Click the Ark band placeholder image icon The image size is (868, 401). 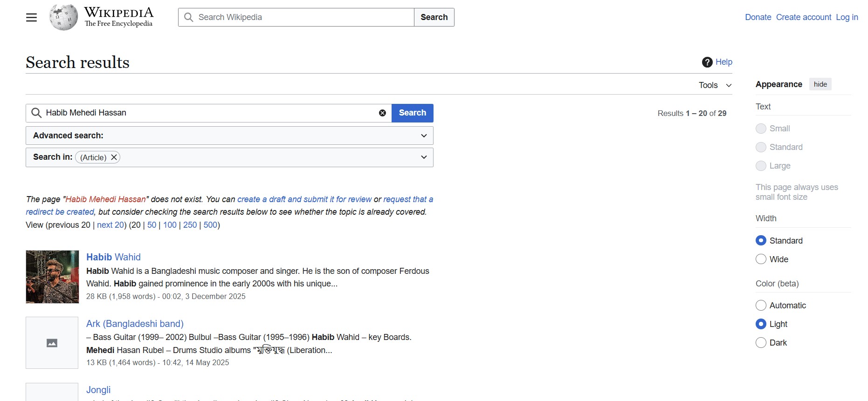point(52,343)
